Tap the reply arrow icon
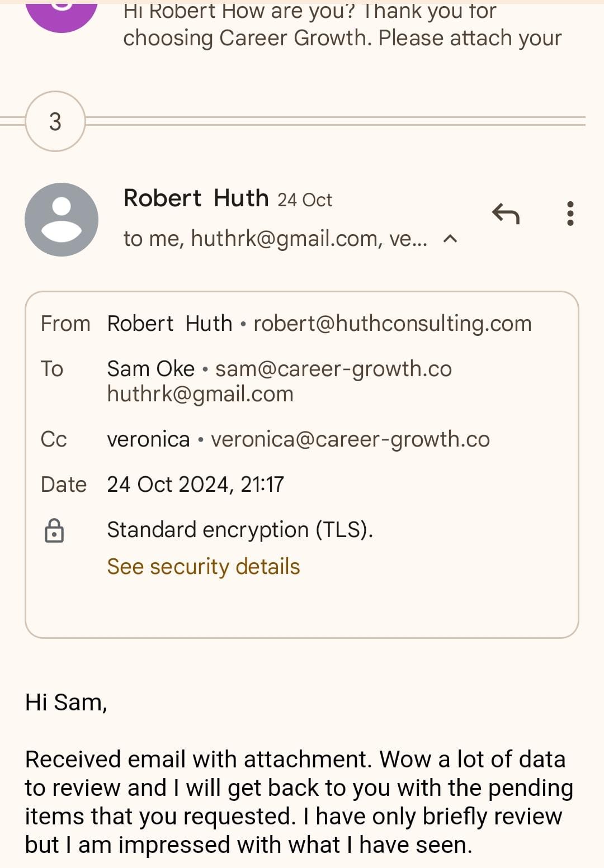 pos(506,214)
